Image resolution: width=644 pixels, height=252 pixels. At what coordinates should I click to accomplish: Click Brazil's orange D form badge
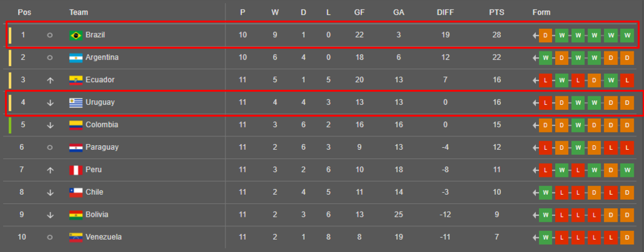[545, 35]
